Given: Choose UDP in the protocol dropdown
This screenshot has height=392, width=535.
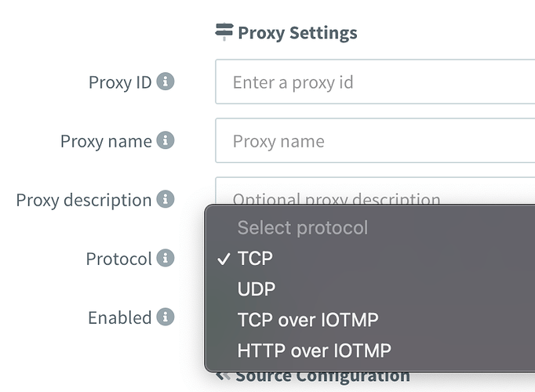Looking at the screenshot, I should tap(257, 289).
